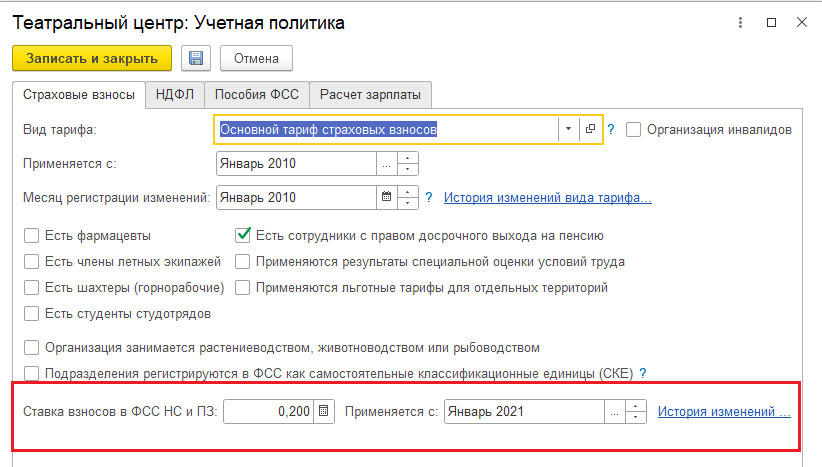This screenshot has width=822, height=467.
Task: Toggle Организация инвалидов checkbox
Action: click(x=633, y=129)
